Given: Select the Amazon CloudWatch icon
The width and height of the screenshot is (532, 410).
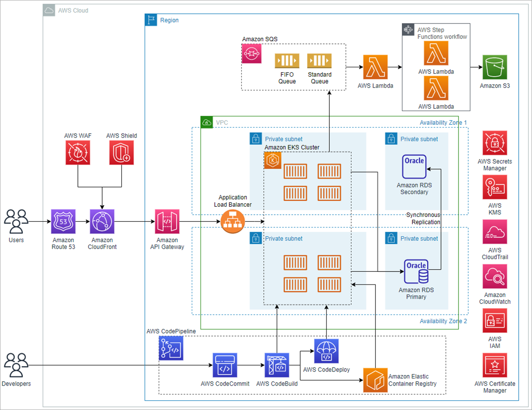Looking at the screenshot, I should pyautogui.click(x=495, y=277).
